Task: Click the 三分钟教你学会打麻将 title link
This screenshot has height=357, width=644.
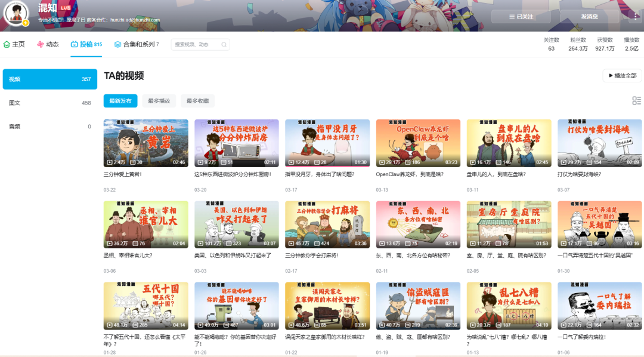Action: click(312, 256)
